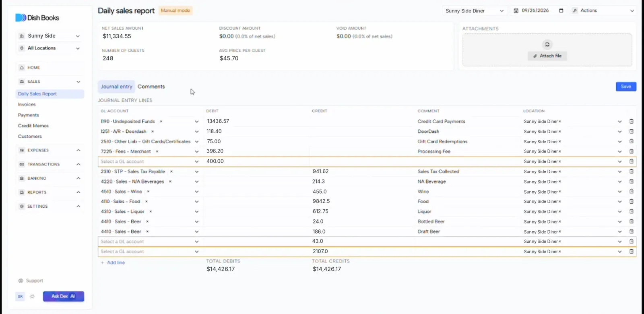644x314 pixels.
Task: Expand the Banking sidebar section
Action: [x=50, y=178]
